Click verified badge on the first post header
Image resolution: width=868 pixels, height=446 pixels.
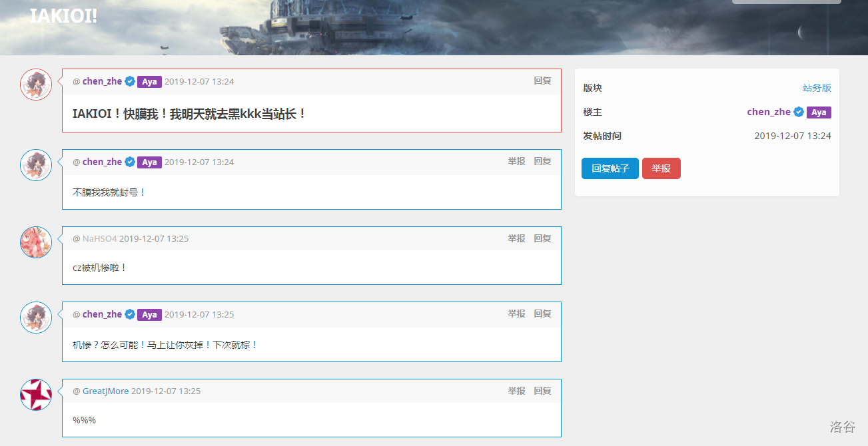[130, 81]
